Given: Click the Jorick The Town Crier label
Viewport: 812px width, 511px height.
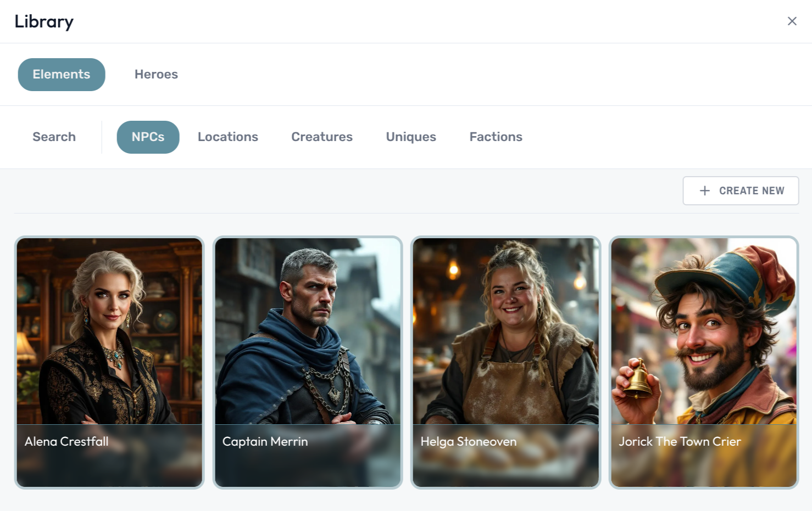Looking at the screenshot, I should pyautogui.click(x=680, y=441).
